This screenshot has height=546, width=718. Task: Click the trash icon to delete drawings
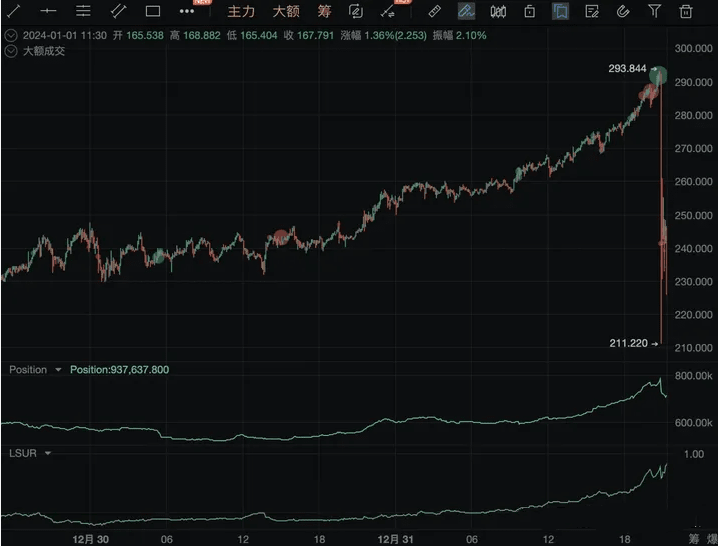click(x=685, y=12)
